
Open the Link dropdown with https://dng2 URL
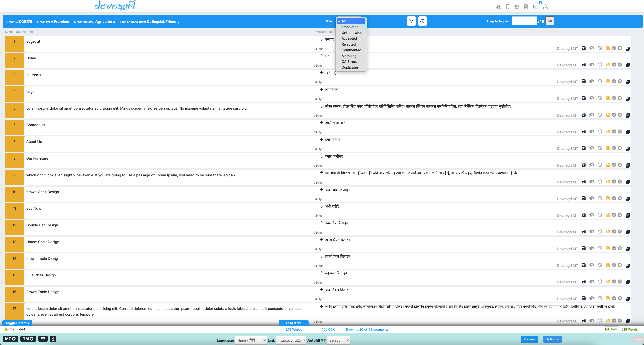[x=291, y=340]
